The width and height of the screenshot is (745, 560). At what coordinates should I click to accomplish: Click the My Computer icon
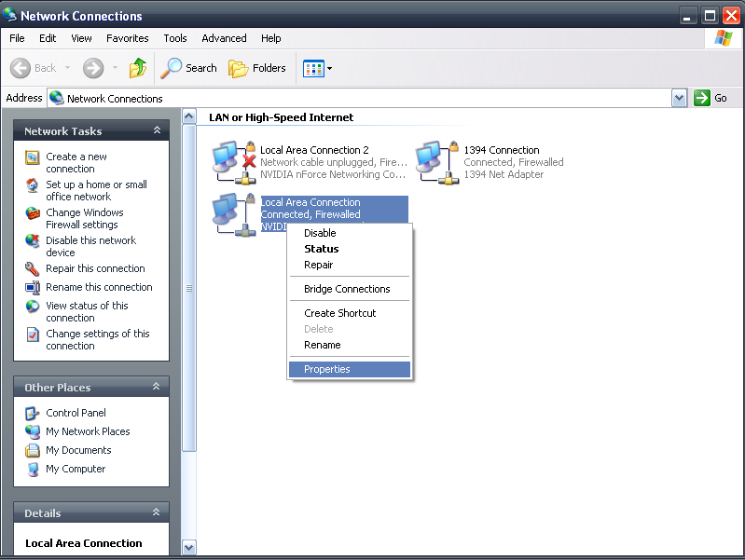(33, 470)
